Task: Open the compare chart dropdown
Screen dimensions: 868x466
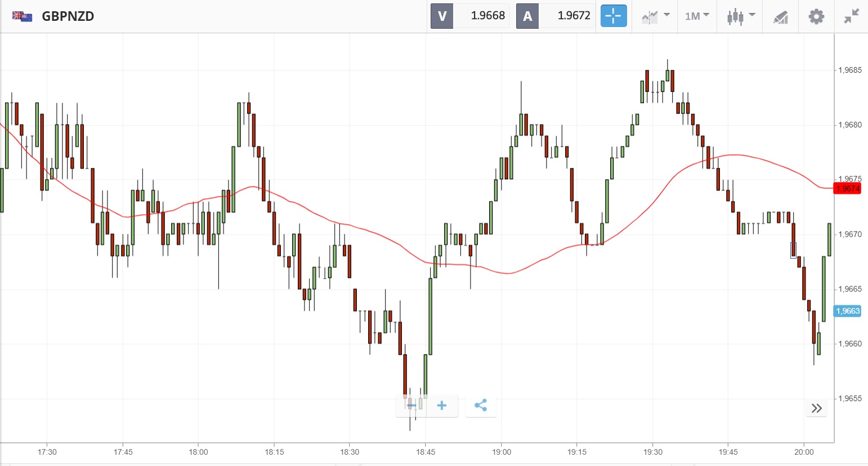Action: point(655,16)
